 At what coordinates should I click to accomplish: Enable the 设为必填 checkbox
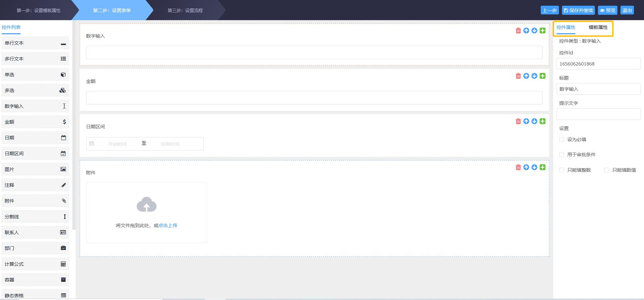point(561,139)
